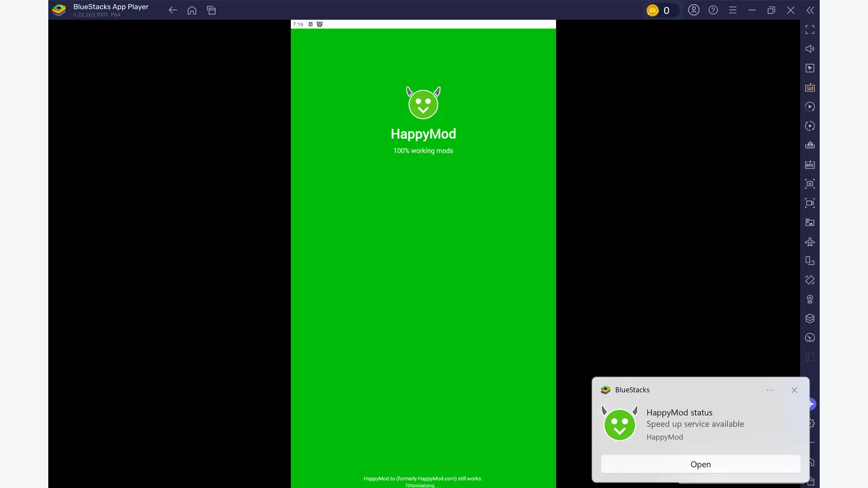Click the Open button in notification

700,464
